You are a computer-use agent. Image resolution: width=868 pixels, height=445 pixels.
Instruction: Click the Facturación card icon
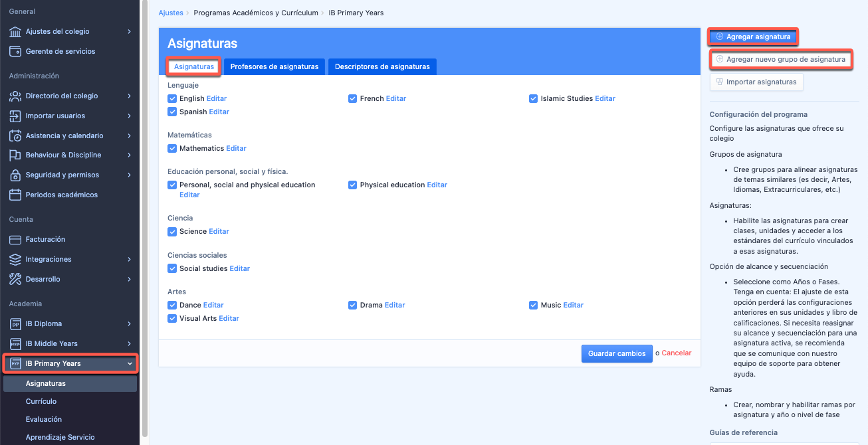click(15, 239)
